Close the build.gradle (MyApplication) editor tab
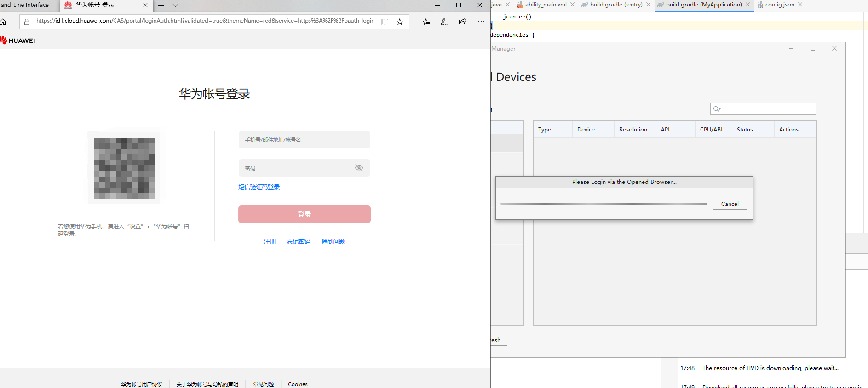 747,5
